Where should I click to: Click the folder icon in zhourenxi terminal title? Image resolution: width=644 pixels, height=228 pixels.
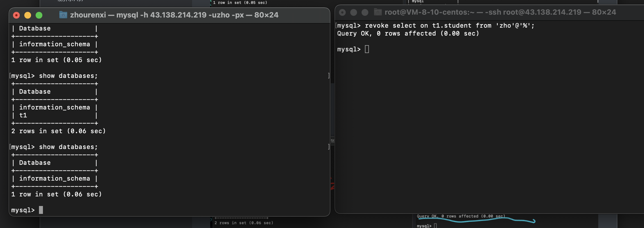pos(63,15)
